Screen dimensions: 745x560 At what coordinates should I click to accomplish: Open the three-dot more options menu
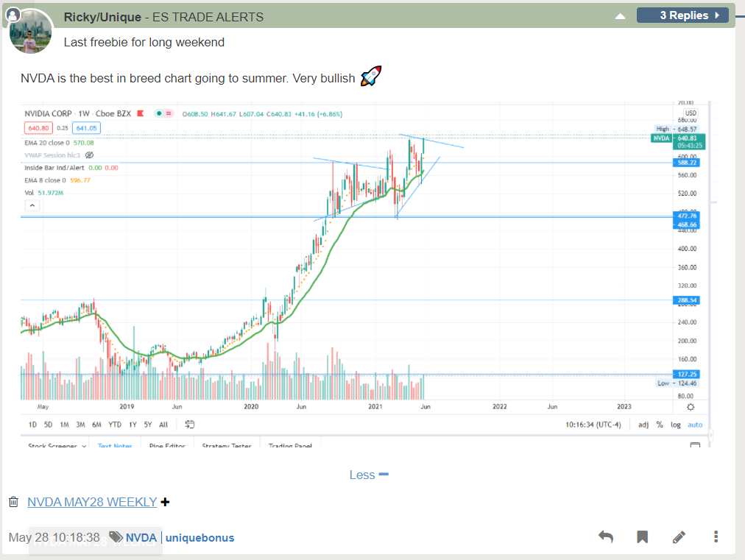716,536
